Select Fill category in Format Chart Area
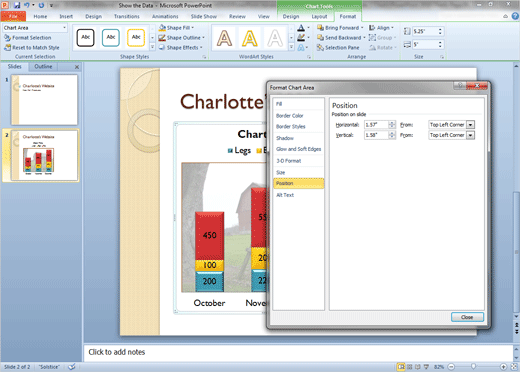Viewport: 520px width, 372px height. point(298,104)
